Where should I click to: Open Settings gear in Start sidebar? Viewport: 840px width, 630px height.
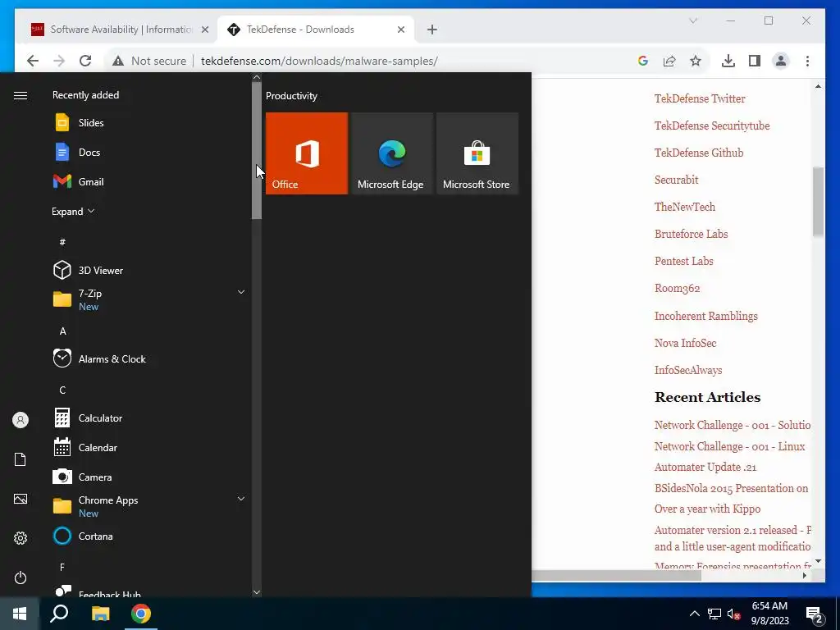click(x=21, y=538)
